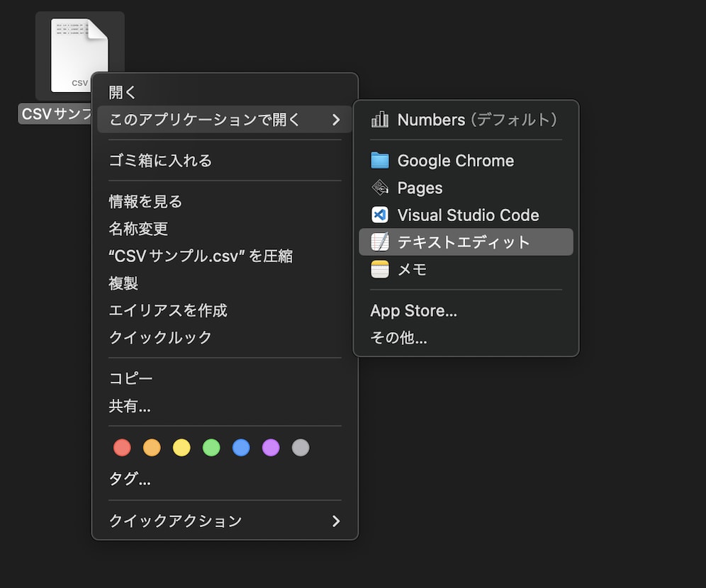This screenshot has height=588, width=706.
Task: Apply the gray tag color
Action: 301,448
